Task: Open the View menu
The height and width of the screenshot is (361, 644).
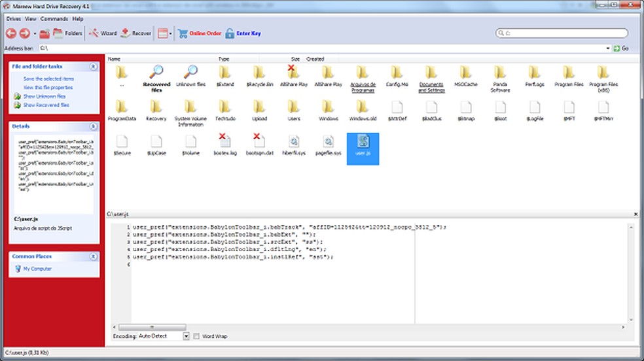Action: 30,19
